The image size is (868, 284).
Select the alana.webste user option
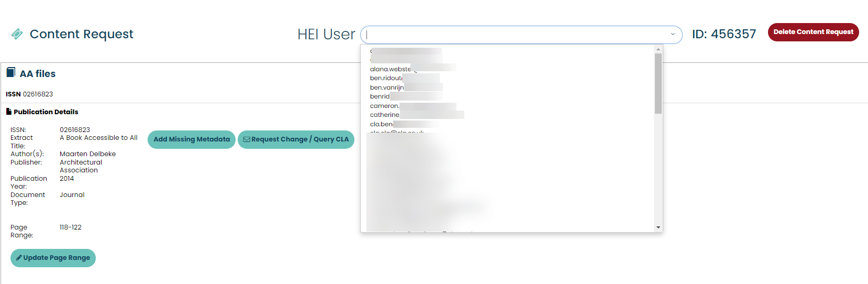tap(391, 69)
